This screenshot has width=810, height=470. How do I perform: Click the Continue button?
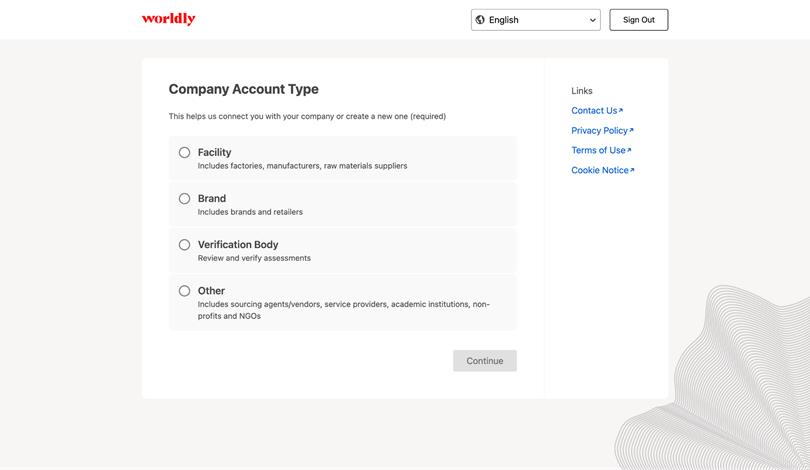point(485,361)
